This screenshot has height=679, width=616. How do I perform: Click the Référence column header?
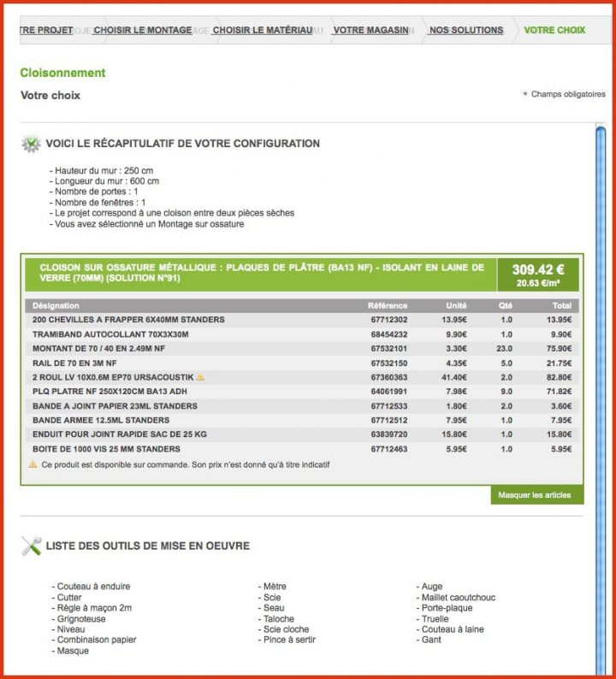click(x=388, y=305)
